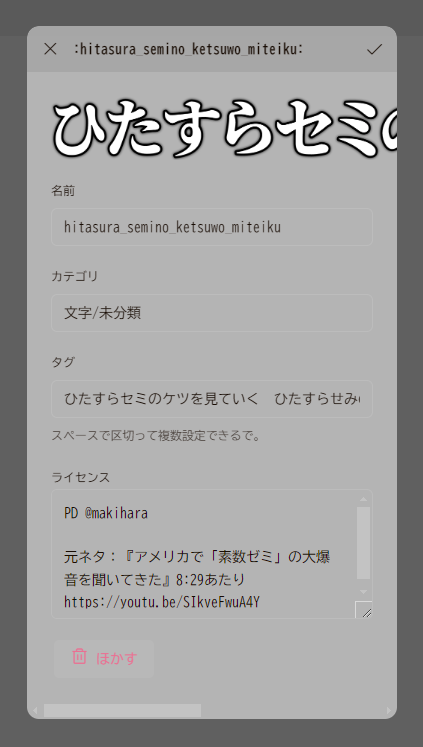Click the license textarea vertical scrollbar thumb

[x=363, y=543]
